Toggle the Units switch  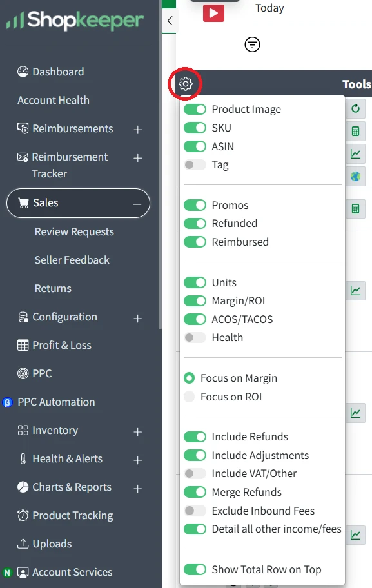click(x=195, y=282)
